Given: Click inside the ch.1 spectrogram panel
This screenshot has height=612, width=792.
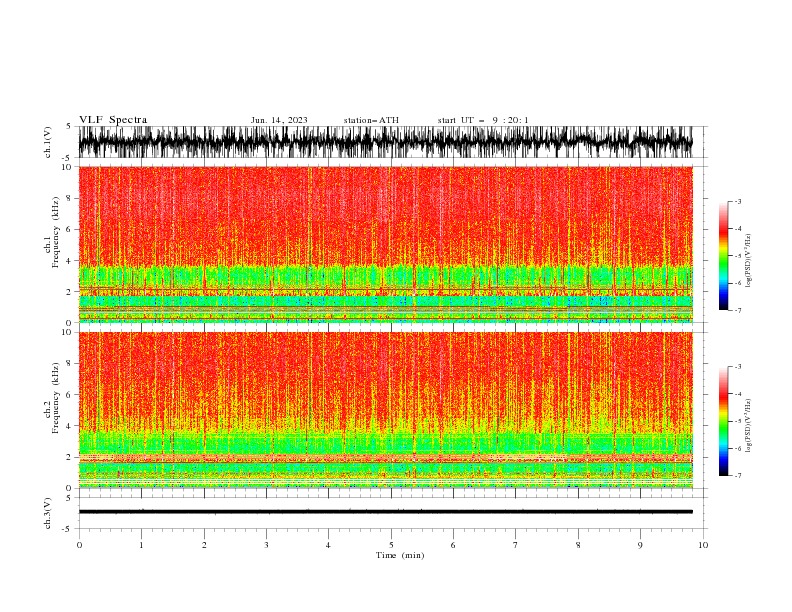Looking at the screenshot, I should 385,244.
